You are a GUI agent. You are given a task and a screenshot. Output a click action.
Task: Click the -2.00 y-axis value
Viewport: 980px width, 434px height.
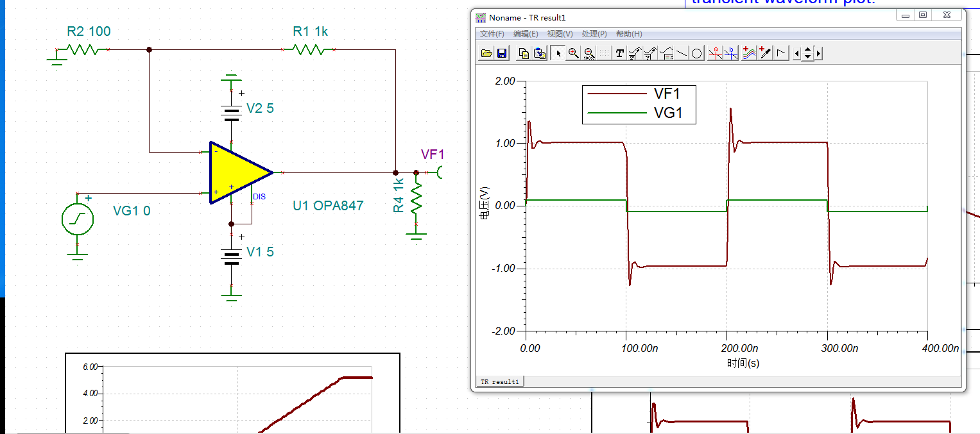503,331
